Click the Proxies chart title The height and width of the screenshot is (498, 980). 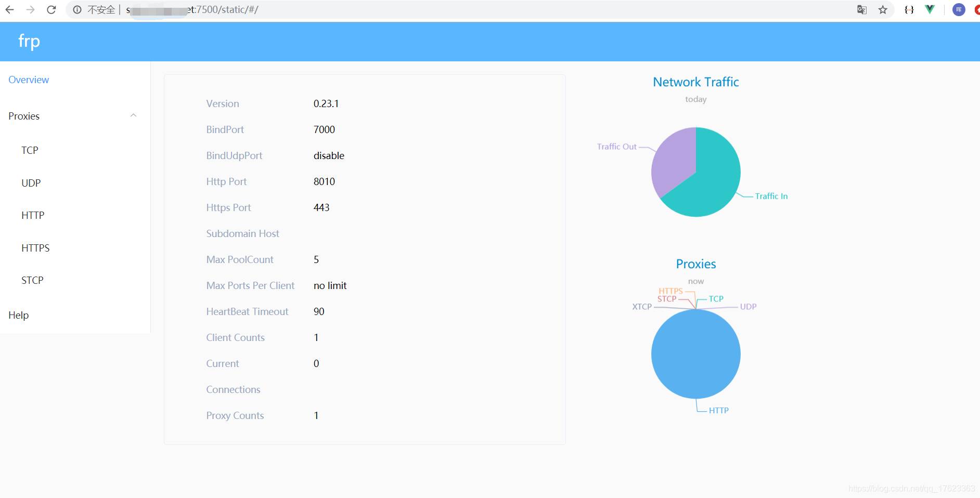coord(696,264)
